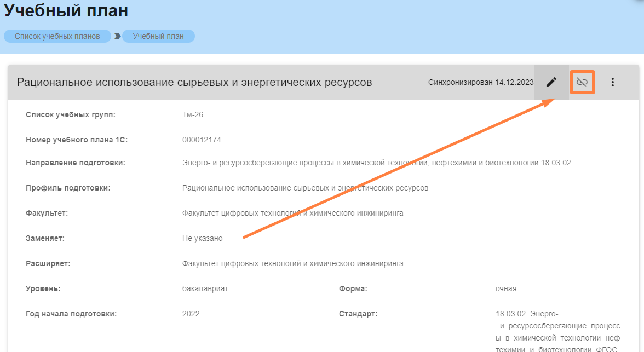The width and height of the screenshot is (644, 352).
Task: Click the 'Направление подготовки' value ending 18.03.02
Action: point(376,163)
